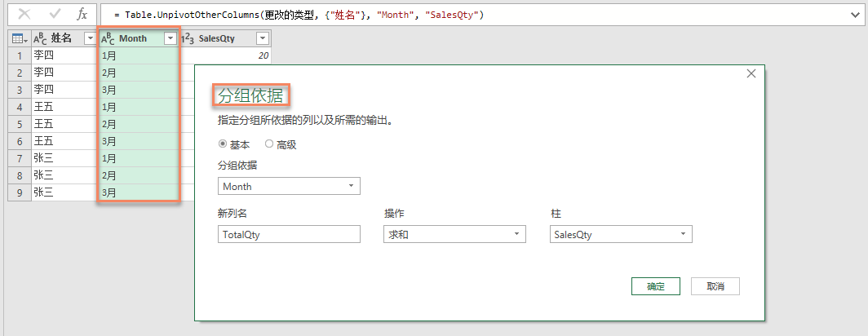The height and width of the screenshot is (336, 868).
Task: Open the SalesQty column filter dropdown
Action: point(263,39)
